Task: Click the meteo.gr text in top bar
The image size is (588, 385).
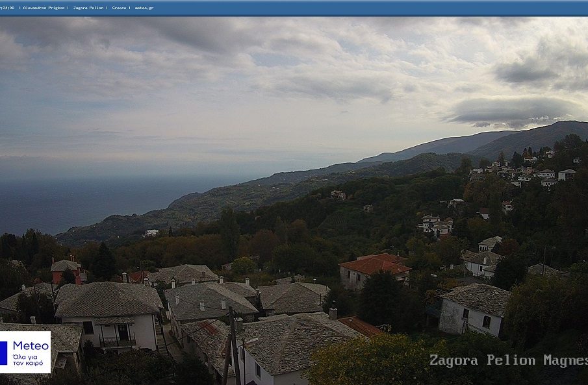Action: point(144,8)
